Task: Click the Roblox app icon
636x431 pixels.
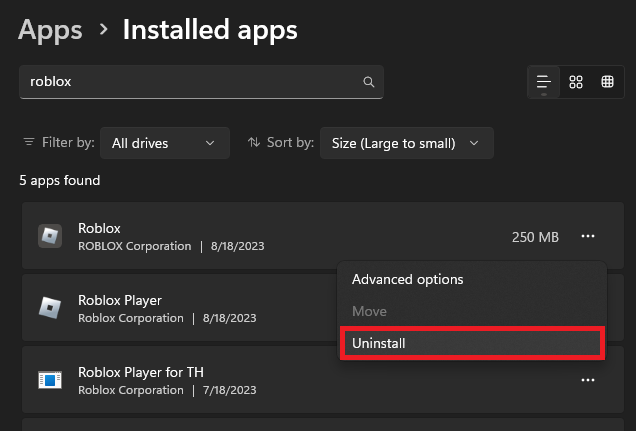Action: (x=50, y=237)
